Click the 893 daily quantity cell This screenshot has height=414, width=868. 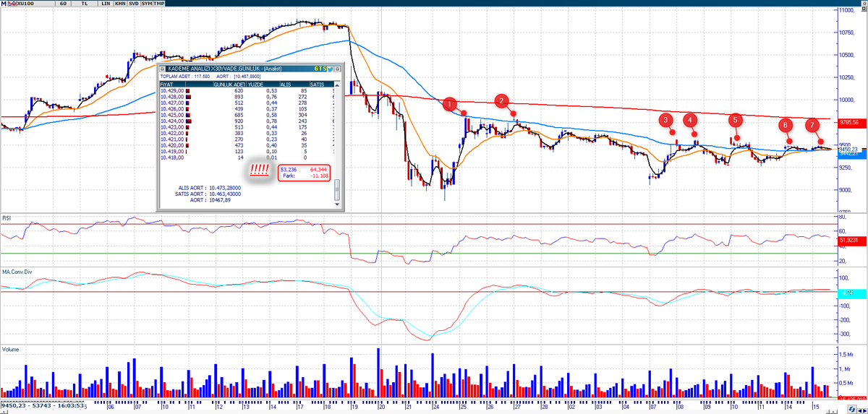pos(239,97)
